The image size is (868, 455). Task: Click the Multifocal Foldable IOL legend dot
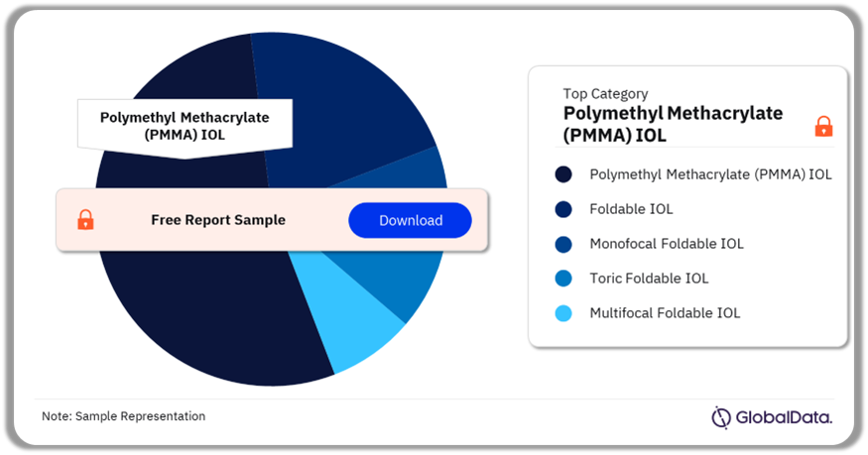pos(563,313)
